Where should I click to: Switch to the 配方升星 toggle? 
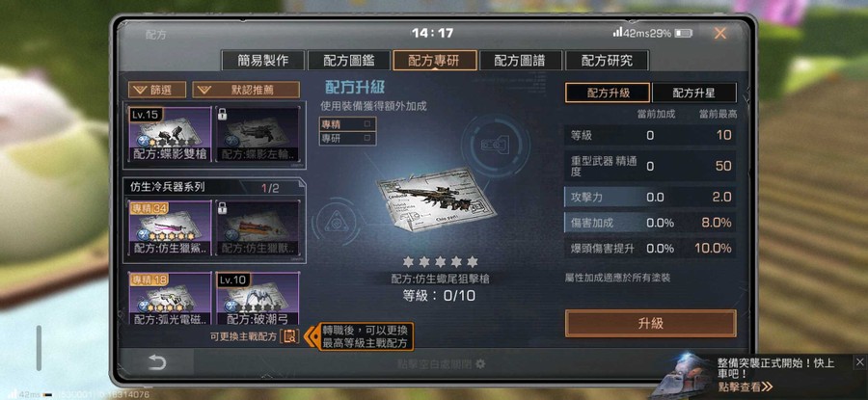point(694,93)
